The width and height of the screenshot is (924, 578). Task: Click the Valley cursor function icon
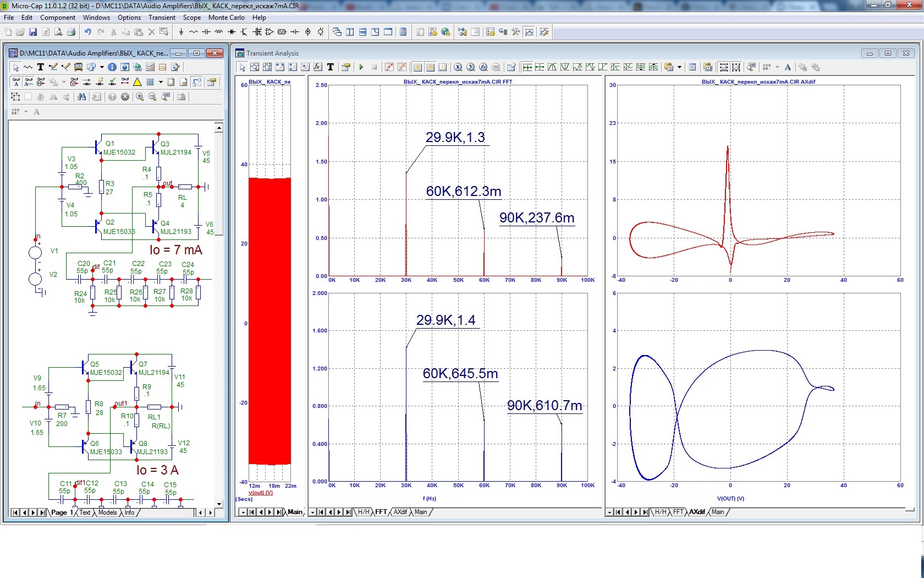[x=565, y=67]
